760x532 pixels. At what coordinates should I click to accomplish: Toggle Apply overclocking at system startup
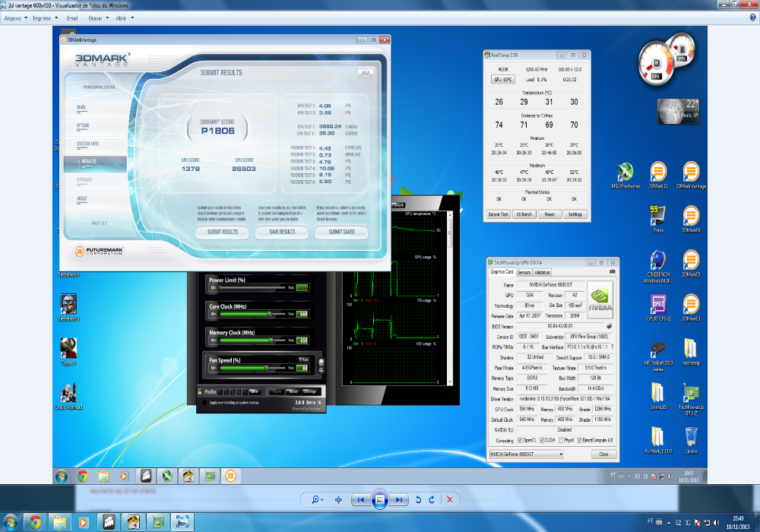coord(203,403)
